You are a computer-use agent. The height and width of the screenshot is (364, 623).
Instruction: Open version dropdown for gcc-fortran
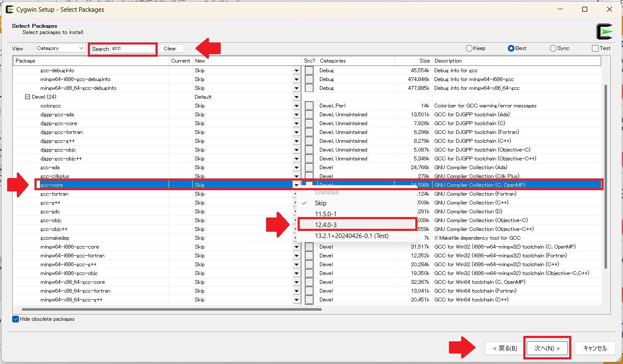[x=297, y=194]
